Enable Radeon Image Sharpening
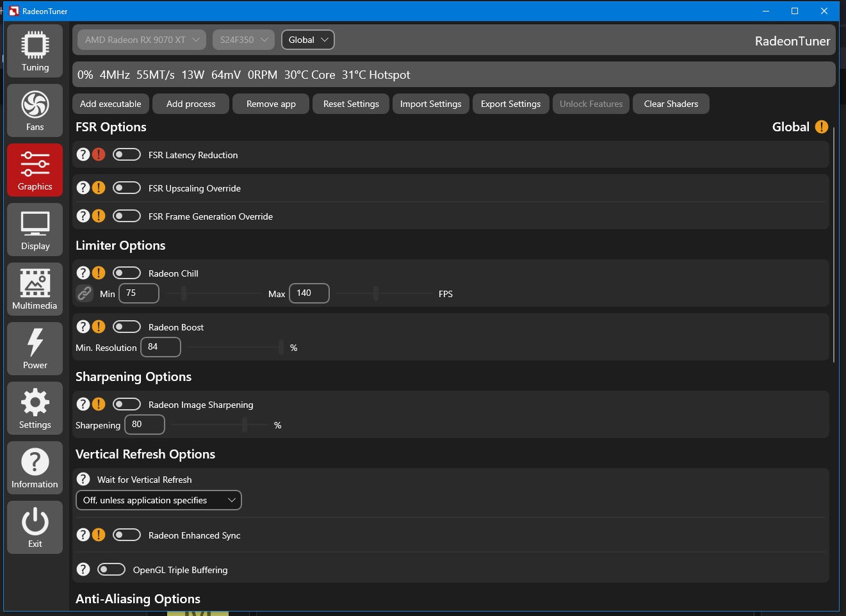 127,404
